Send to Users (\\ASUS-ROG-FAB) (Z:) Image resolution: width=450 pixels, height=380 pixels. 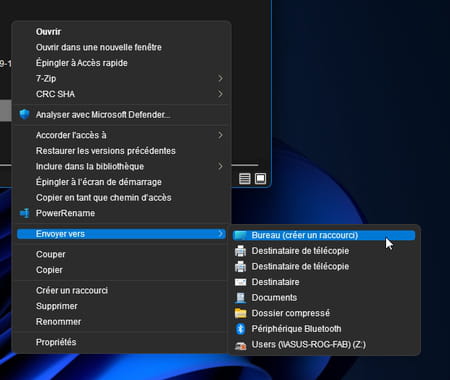tap(324, 344)
